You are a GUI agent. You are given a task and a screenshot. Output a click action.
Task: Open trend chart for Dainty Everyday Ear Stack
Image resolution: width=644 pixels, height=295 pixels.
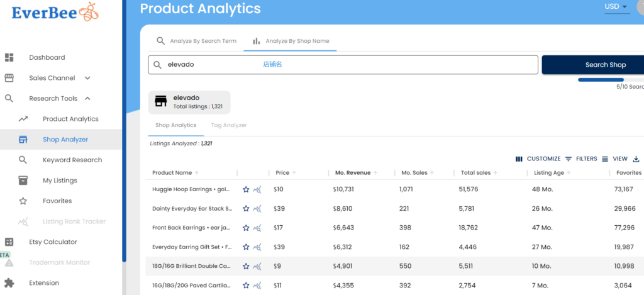(257, 209)
